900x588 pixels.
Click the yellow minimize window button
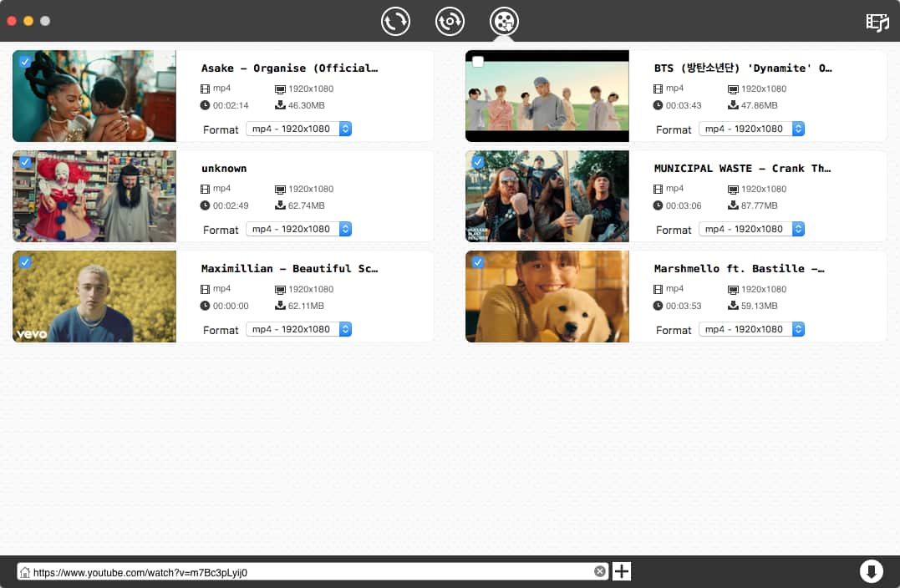(x=28, y=21)
